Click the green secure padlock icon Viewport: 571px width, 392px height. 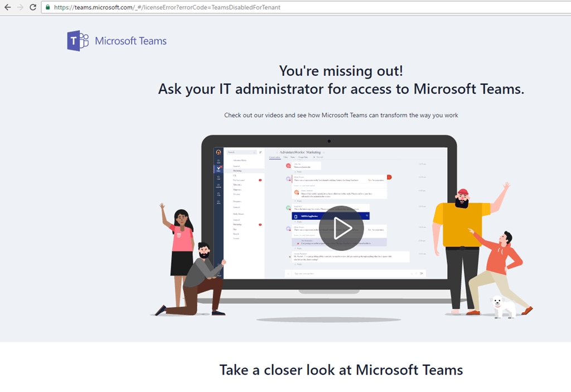48,7
